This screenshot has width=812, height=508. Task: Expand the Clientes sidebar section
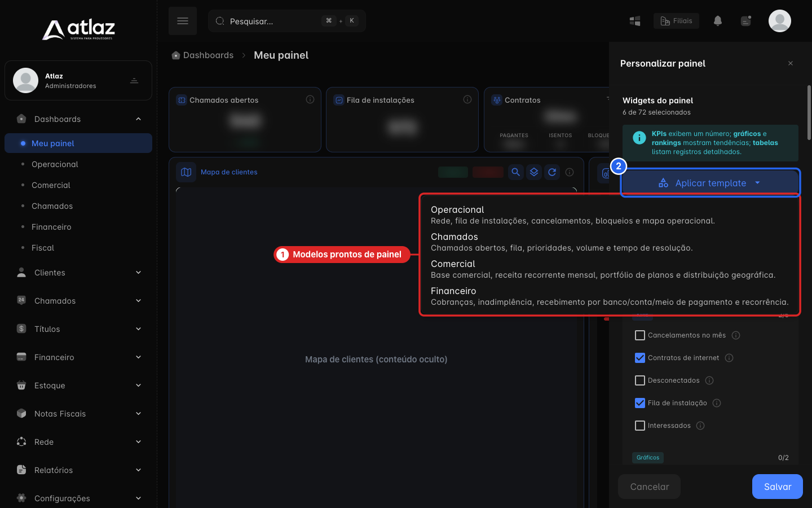(78, 273)
